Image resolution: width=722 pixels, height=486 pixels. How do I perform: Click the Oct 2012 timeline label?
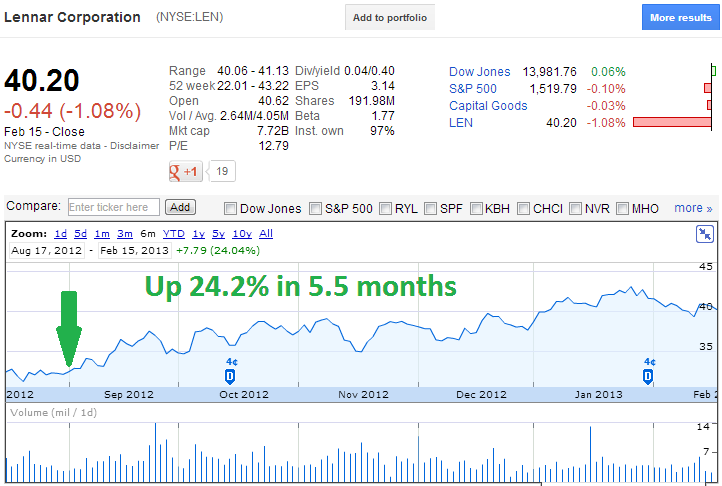coord(244,395)
